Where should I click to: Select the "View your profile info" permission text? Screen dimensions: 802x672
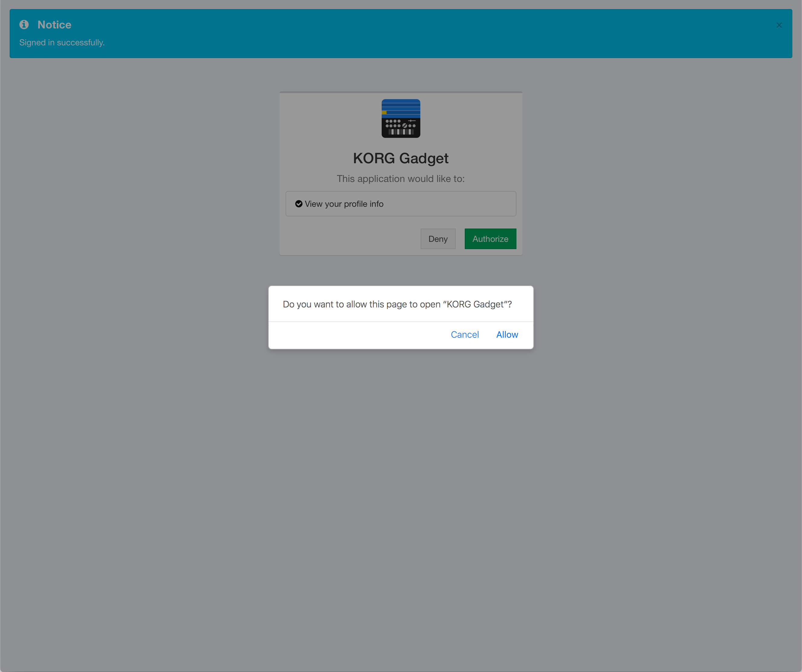(x=344, y=204)
